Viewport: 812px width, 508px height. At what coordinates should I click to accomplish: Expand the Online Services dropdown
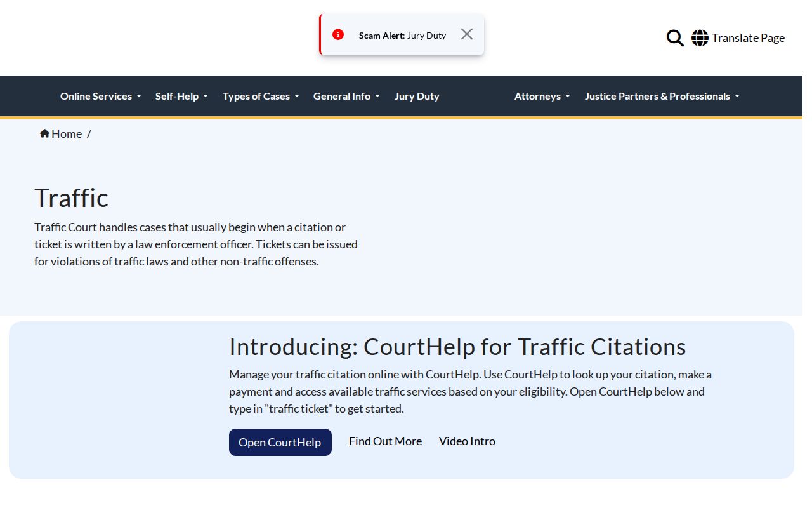pos(101,97)
